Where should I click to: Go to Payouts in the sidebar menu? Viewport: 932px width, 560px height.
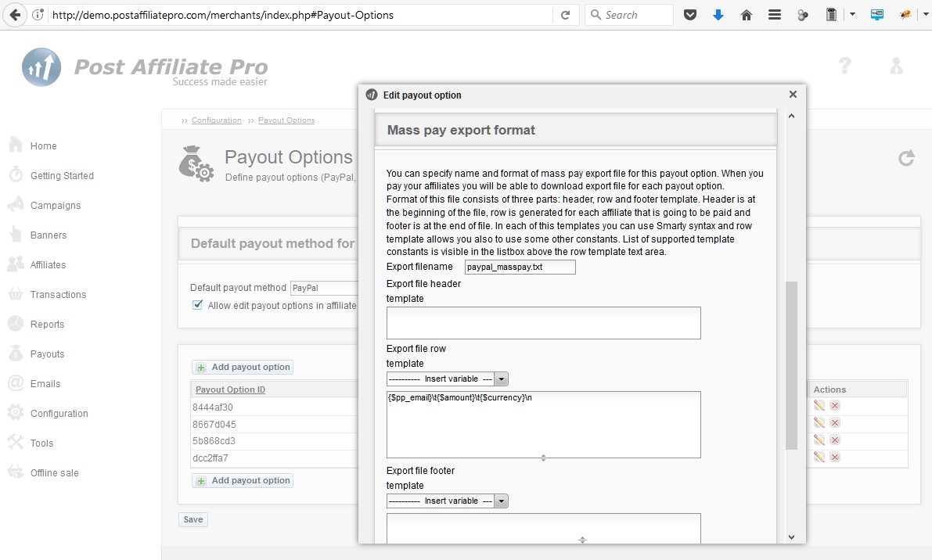[x=47, y=354]
